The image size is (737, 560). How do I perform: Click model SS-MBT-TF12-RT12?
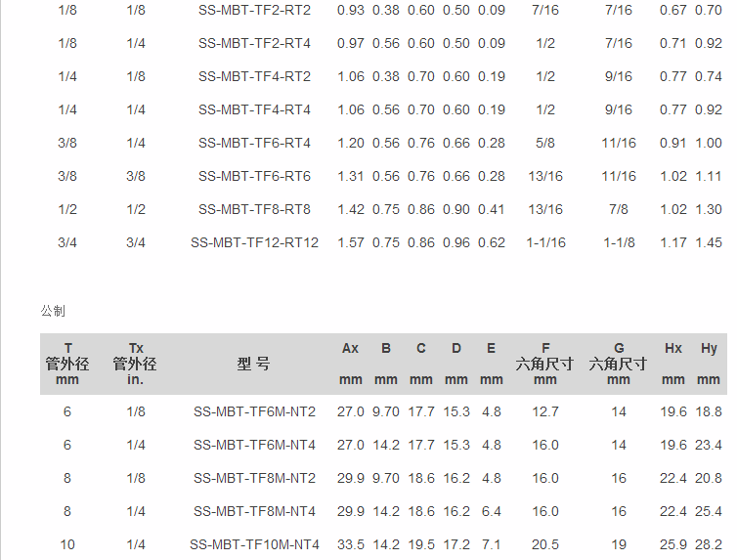coord(254,242)
